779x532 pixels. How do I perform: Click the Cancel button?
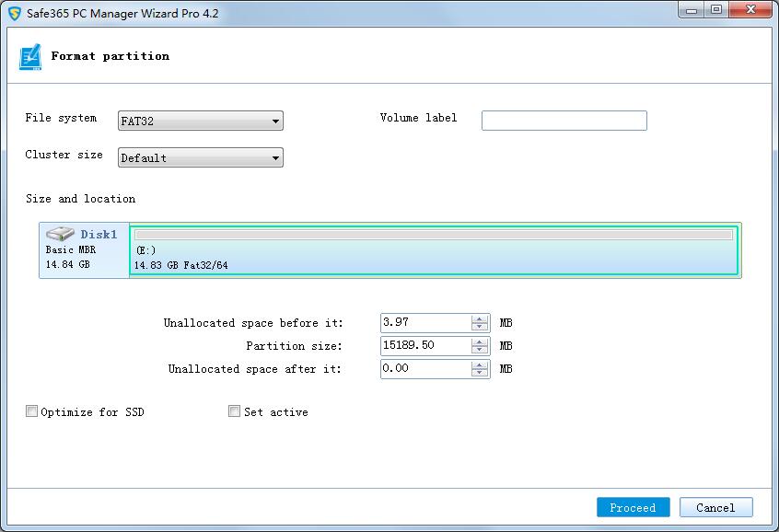pyautogui.click(x=715, y=507)
